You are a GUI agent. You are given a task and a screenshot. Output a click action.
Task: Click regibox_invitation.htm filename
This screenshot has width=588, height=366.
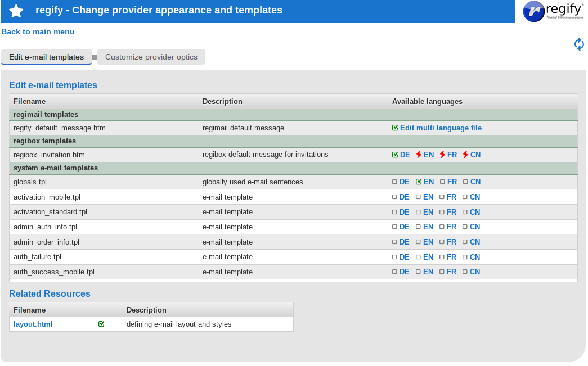(x=49, y=155)
